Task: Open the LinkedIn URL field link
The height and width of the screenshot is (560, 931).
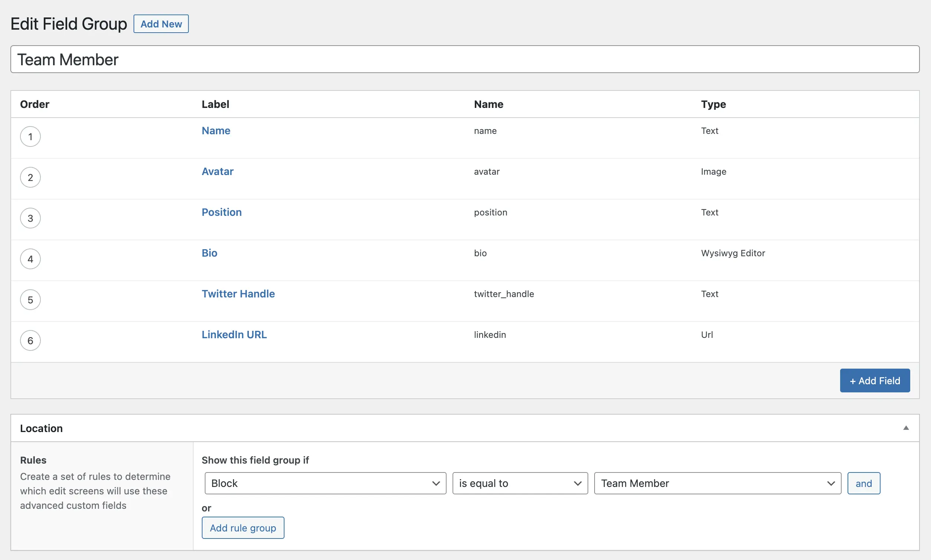Action: tap(234, 335)
